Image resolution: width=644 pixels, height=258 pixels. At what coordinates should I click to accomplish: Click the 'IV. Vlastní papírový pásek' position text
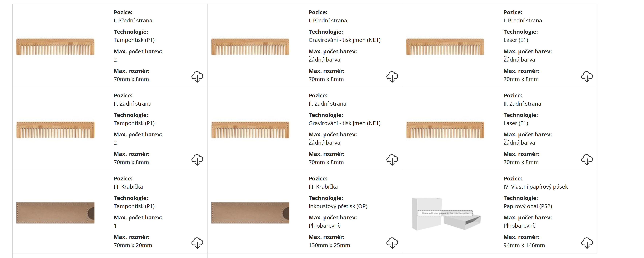536,187
